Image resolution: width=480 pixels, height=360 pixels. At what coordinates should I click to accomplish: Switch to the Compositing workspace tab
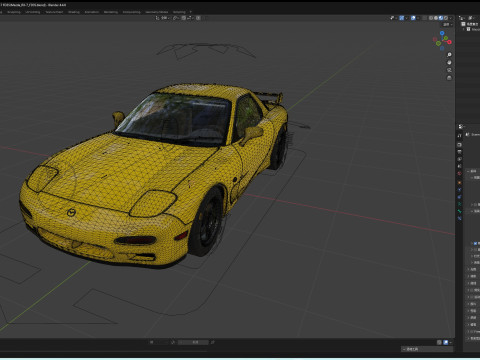[132, 12]
